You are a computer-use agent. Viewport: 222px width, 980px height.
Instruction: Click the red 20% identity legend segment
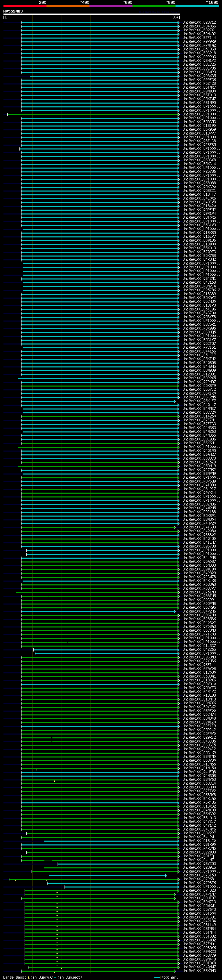click(x=25, y=6)
